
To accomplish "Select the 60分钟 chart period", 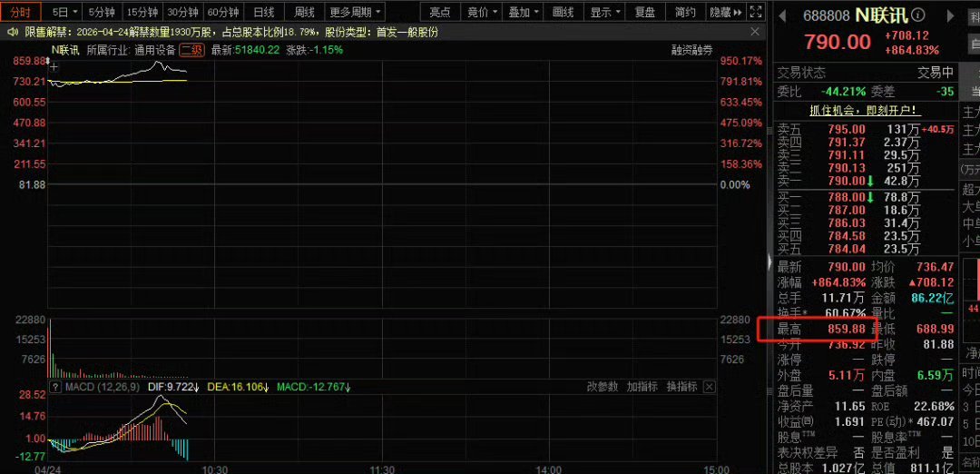I will point(223,12).
